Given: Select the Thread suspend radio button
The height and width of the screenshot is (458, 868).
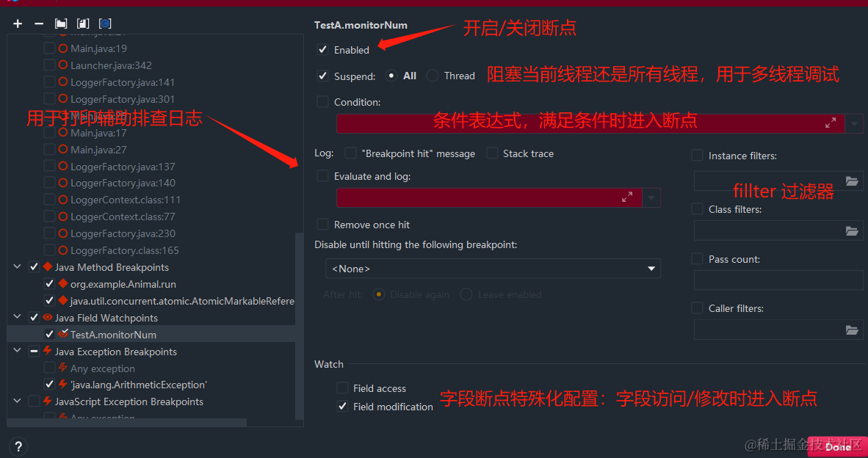Looking at the screenshot, I should click(x=433, y=76).
